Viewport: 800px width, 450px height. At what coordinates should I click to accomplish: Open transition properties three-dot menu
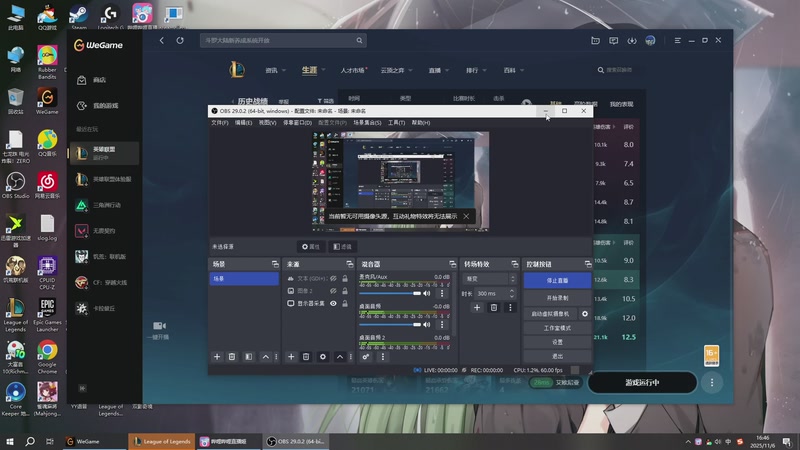tap(510, 308)
